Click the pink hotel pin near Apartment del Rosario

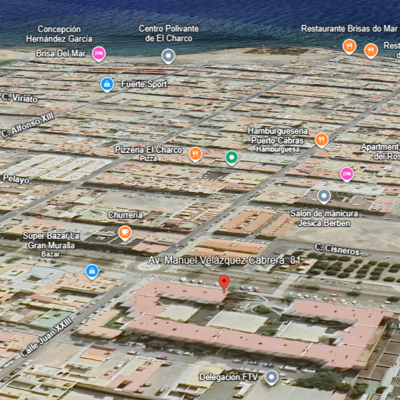347,174
